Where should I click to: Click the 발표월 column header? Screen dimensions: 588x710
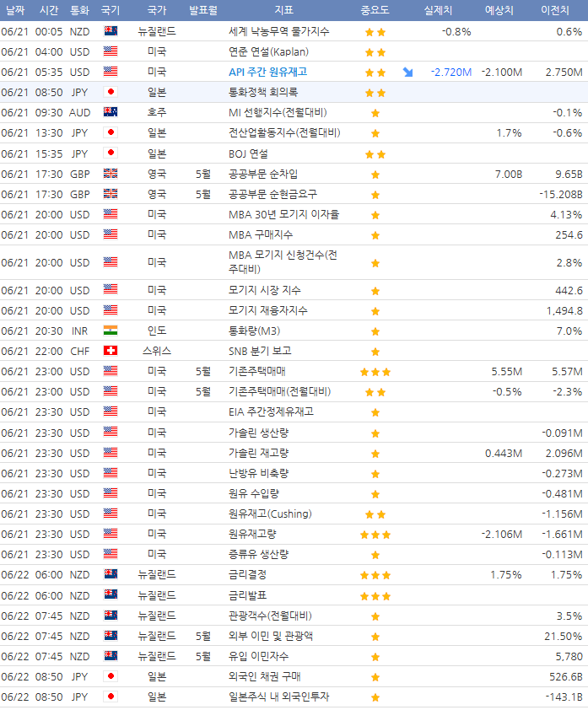[x=203, y=10]
